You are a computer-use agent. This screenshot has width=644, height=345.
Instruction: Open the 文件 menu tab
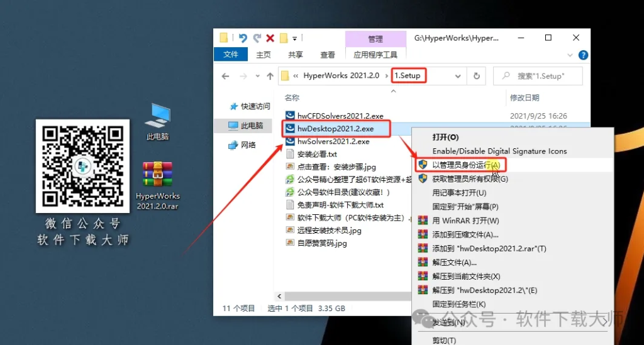pos(230,55)
